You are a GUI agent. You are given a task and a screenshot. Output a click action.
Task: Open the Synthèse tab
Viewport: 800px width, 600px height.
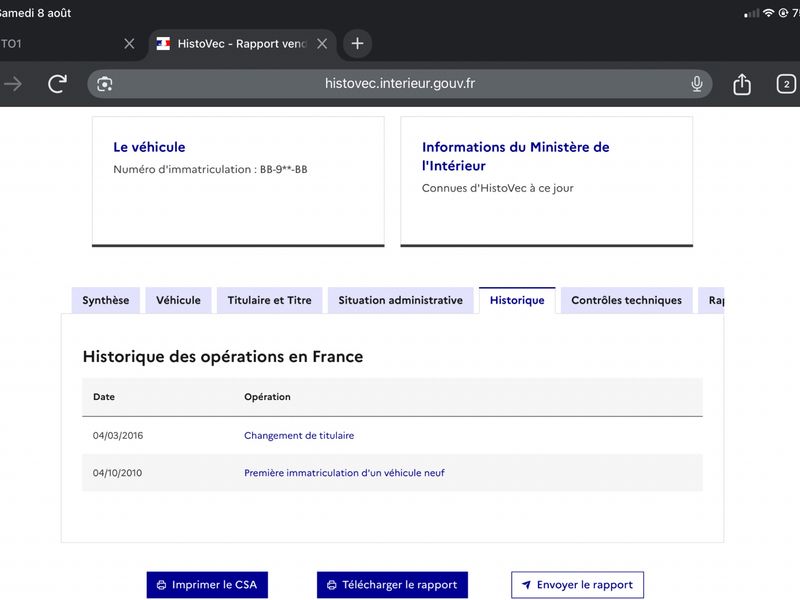tap(106, 300)
